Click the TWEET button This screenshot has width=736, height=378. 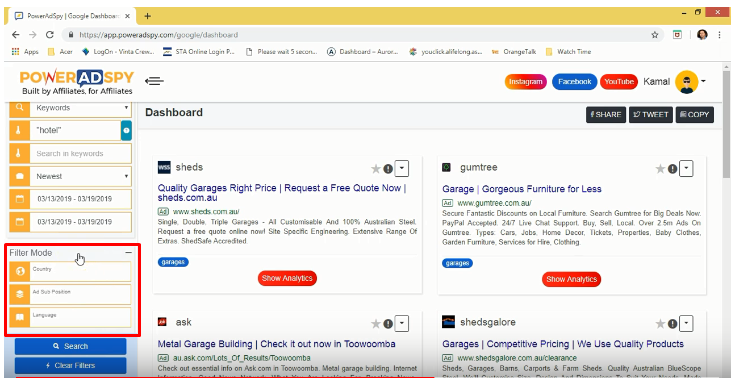click(x=651, y=115)
